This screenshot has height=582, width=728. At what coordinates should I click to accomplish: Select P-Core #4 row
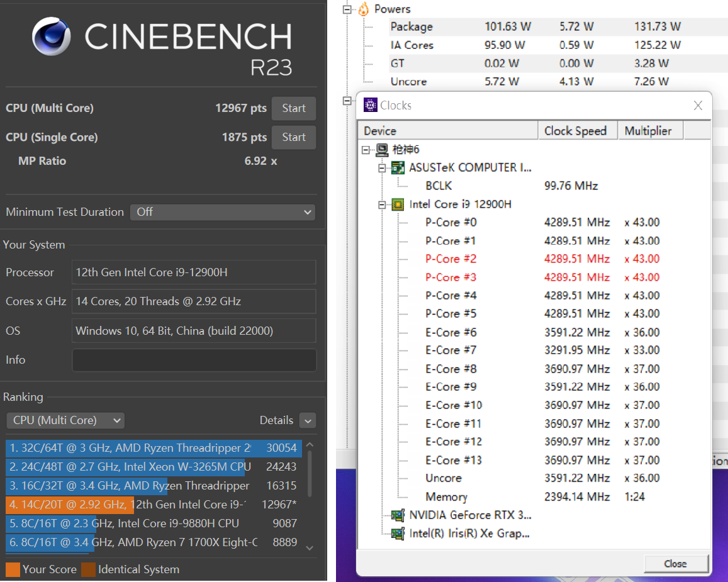542,296
